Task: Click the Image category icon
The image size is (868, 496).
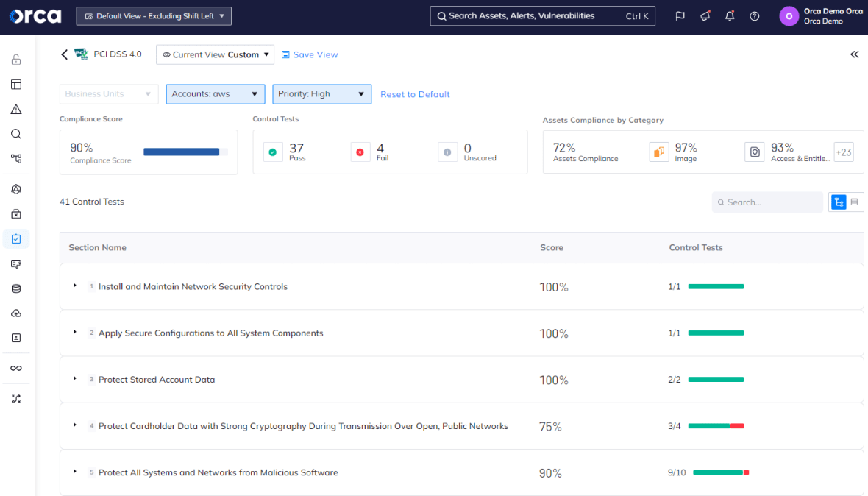Action: (659, 152)
